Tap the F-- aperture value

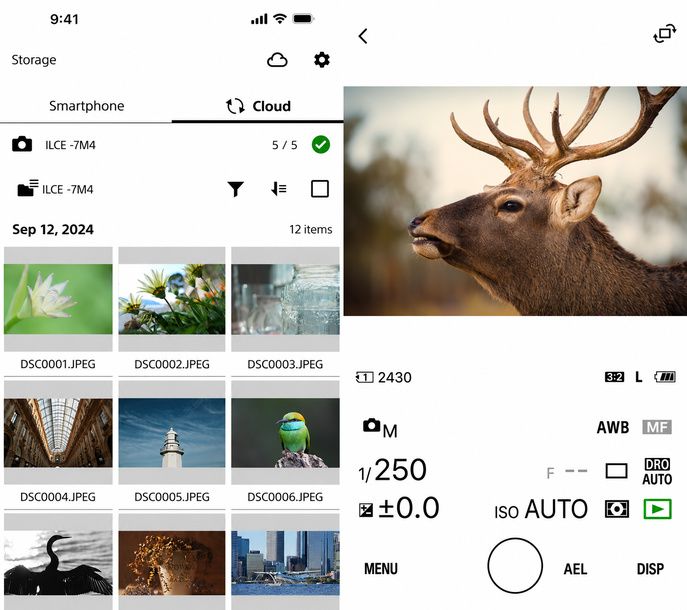[567, 472]
